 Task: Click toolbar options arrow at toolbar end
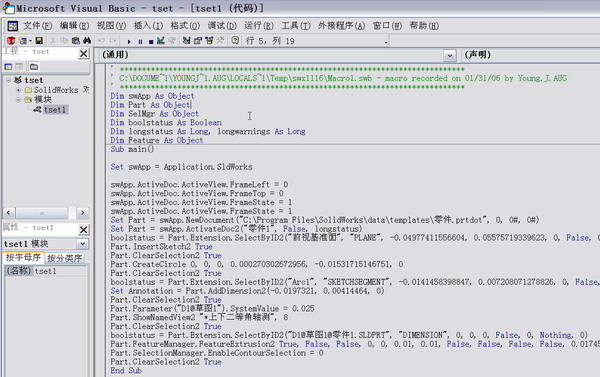coord(386,42)
